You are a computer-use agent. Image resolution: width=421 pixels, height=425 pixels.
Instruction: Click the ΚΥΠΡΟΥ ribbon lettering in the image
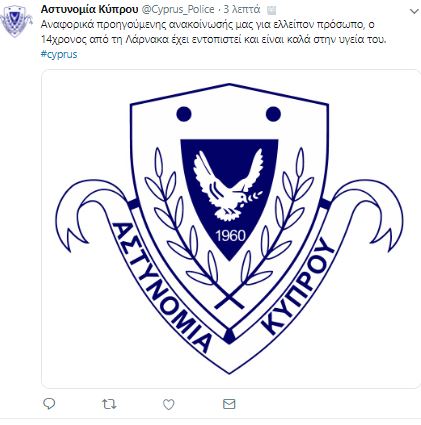(x=298, y=286)
